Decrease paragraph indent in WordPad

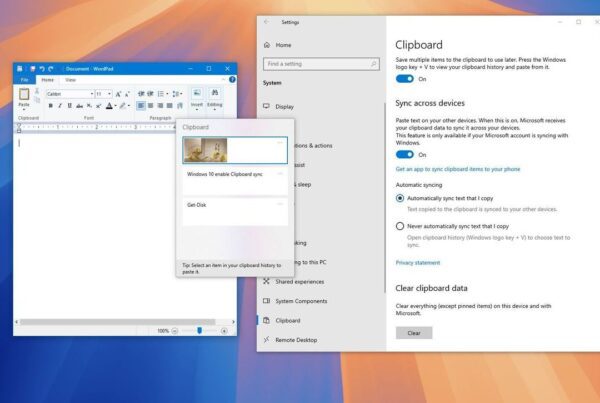pos(141,94)
